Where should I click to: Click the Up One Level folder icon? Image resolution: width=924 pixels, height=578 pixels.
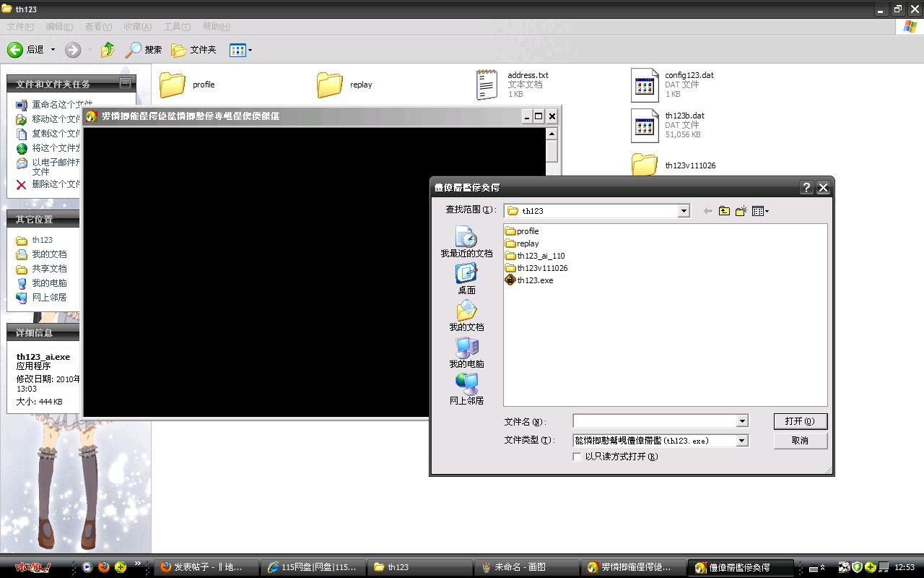click(724, 211)
